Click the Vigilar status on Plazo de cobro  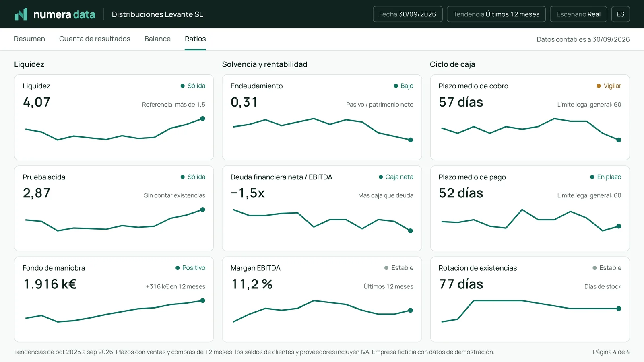point(609,86)
